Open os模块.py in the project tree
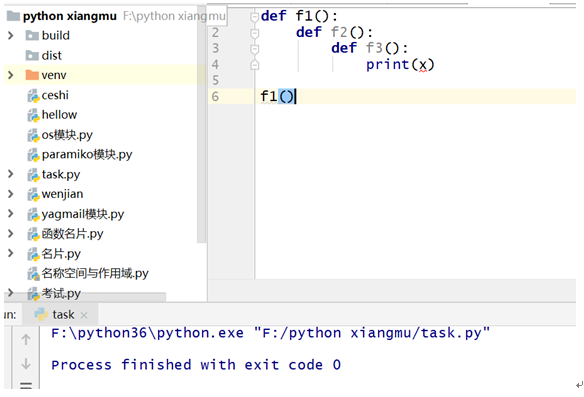 click(x=67, y=135)
